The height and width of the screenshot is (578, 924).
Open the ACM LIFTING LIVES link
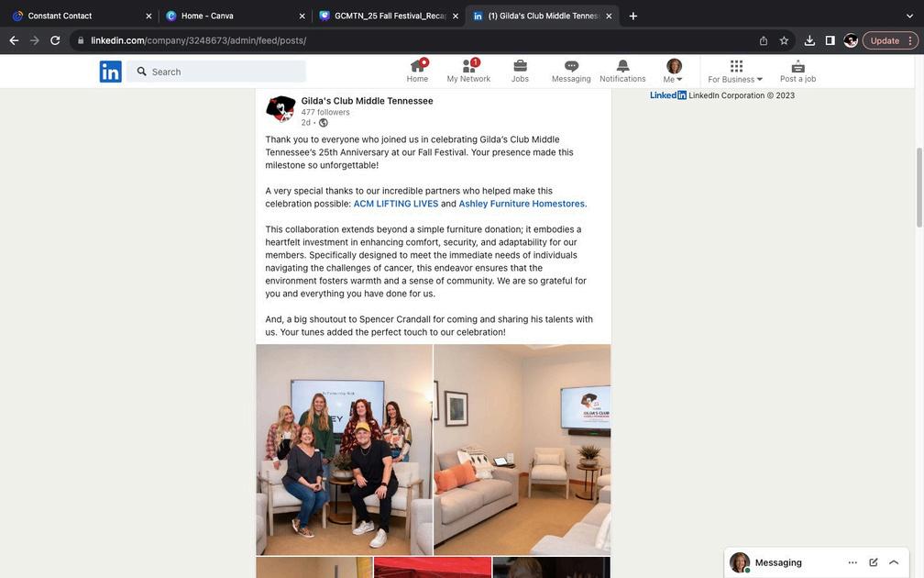[x=396, y=204]
